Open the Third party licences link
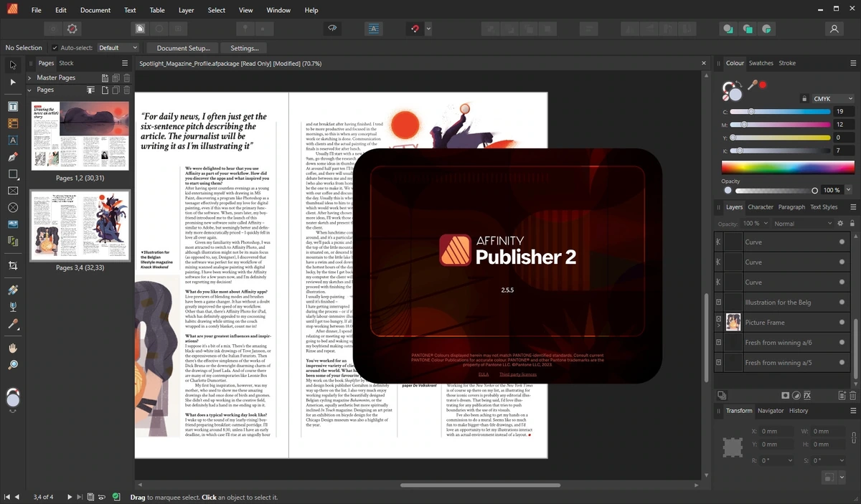The image size is (861, 504). [518, 374]
